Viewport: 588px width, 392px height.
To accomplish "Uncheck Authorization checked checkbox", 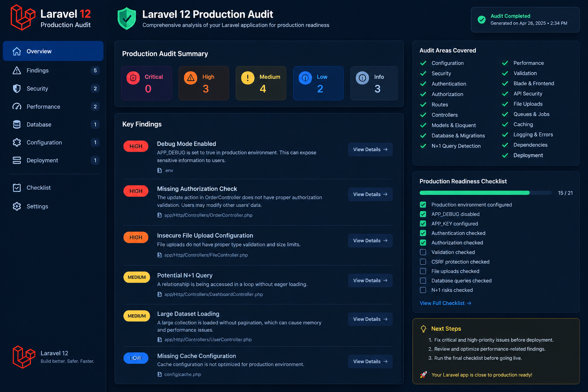I will pos(423,243).
